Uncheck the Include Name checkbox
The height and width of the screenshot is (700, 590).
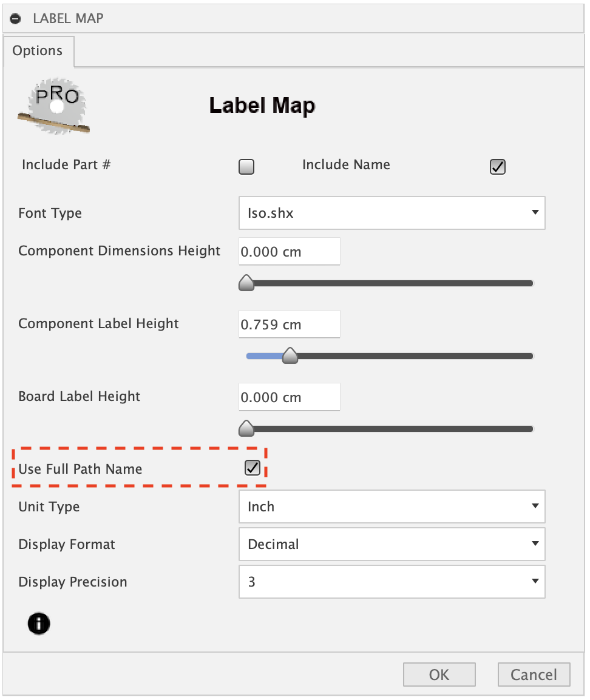click(498, 167)
